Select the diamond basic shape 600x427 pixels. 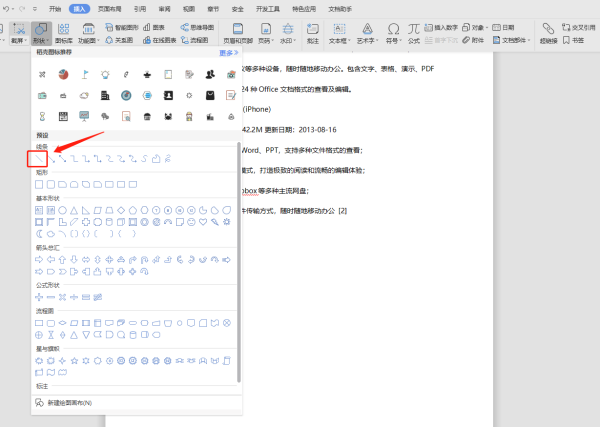pos(121,210)
